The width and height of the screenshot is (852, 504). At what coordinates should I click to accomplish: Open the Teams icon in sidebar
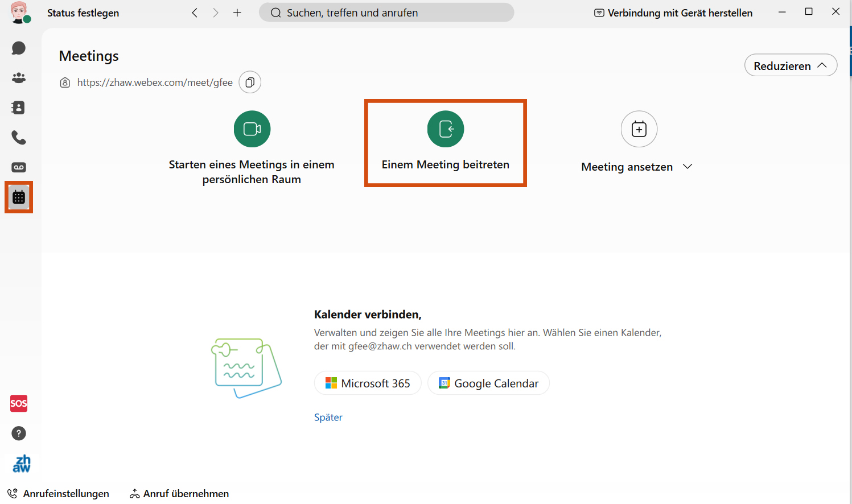tap(19, 78)
